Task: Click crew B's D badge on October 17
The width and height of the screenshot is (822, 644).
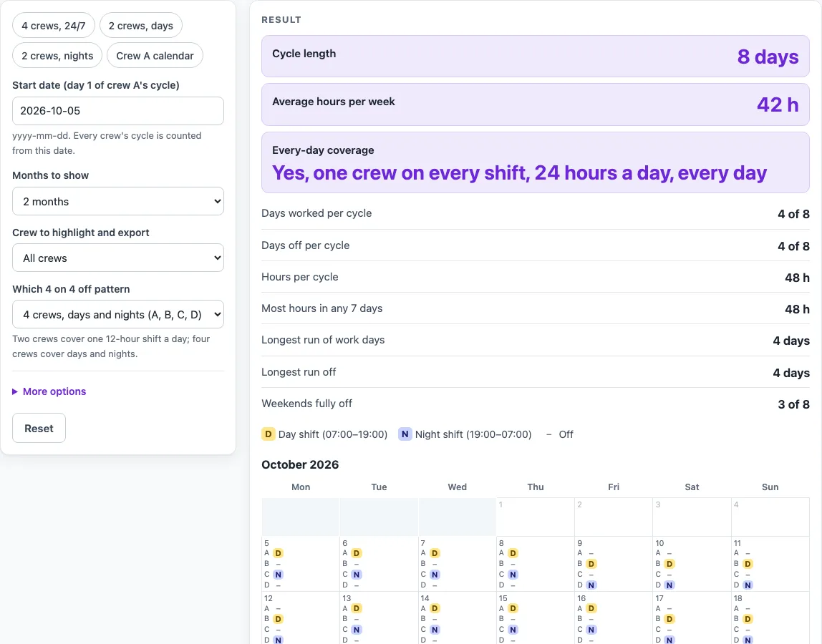Action: (669, 619)
